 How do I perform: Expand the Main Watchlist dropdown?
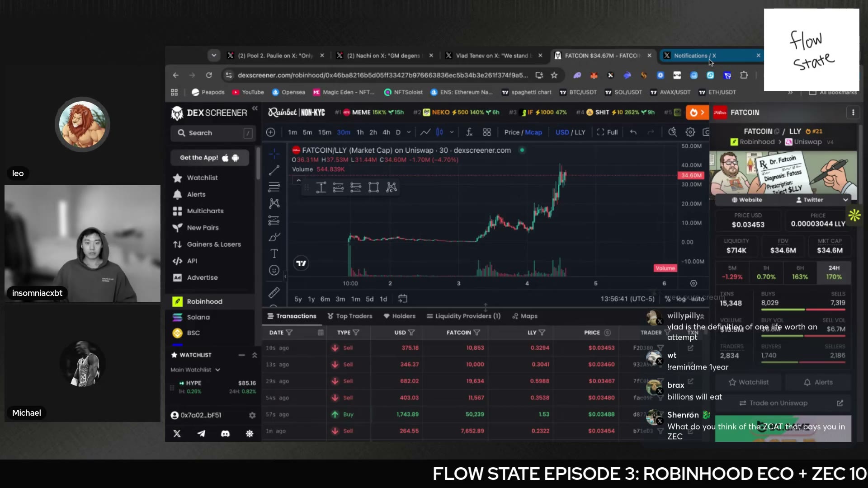pyautogui.click(x=195, y=370)
